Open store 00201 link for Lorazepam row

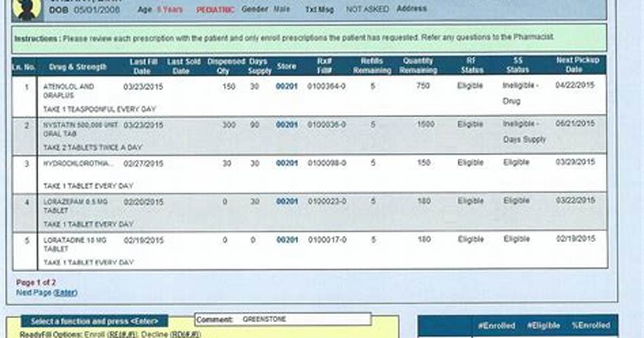tap(286, 201)
